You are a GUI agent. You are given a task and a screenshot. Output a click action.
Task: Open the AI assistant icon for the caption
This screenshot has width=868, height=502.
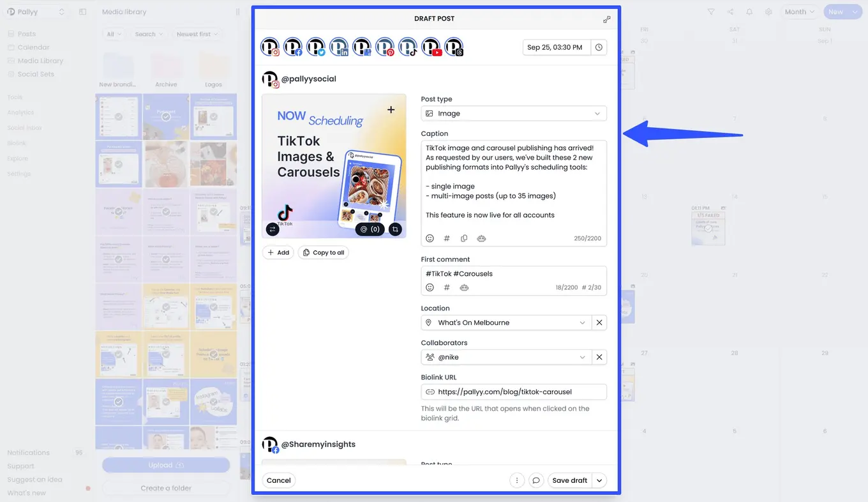[481, 238]
